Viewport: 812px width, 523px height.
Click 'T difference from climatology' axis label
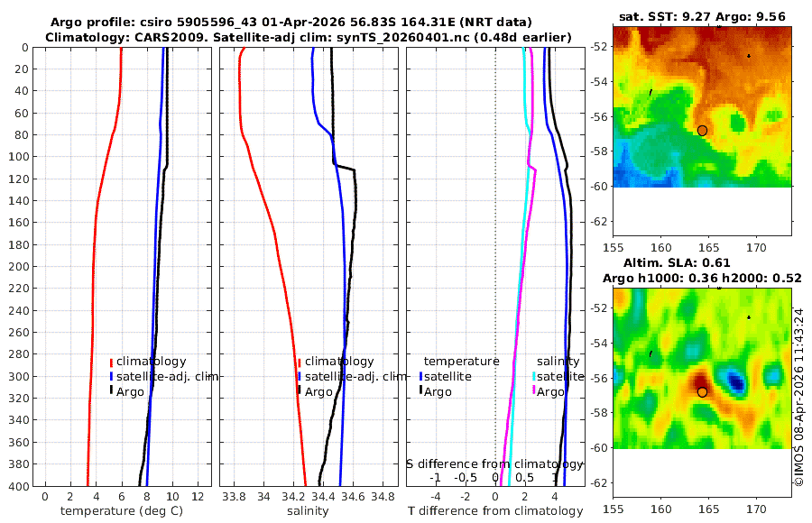(495, 511)
